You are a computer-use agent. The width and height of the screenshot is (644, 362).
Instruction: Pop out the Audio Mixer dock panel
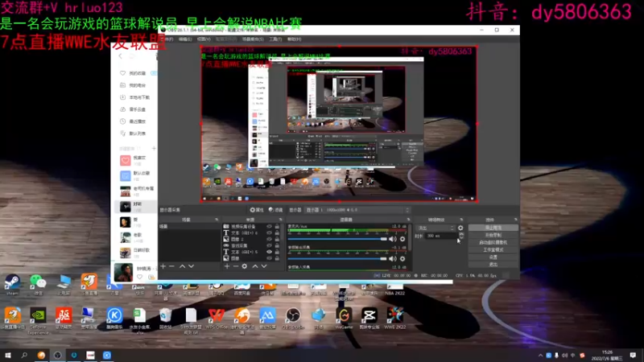(408, 220)
